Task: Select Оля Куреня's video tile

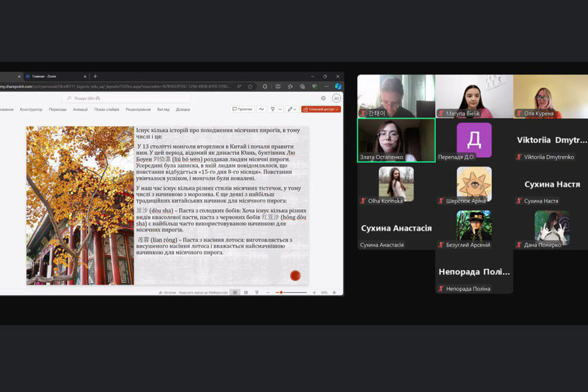Action: click(x=551, y=96)
